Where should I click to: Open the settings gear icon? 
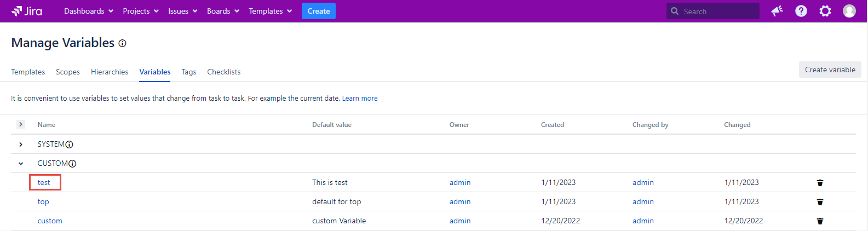(825, 11)
